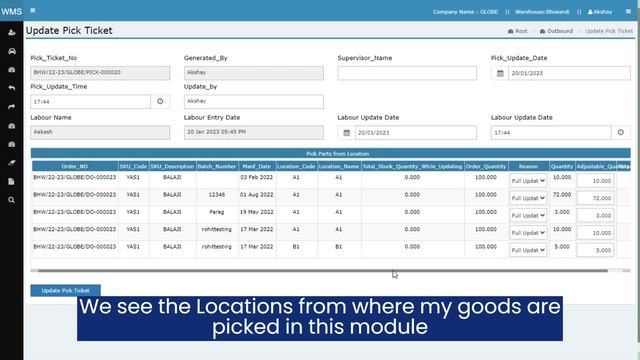Click the WMS logo
The width and height of the screenshot is (640, 360).
click(x=11, y=11)
